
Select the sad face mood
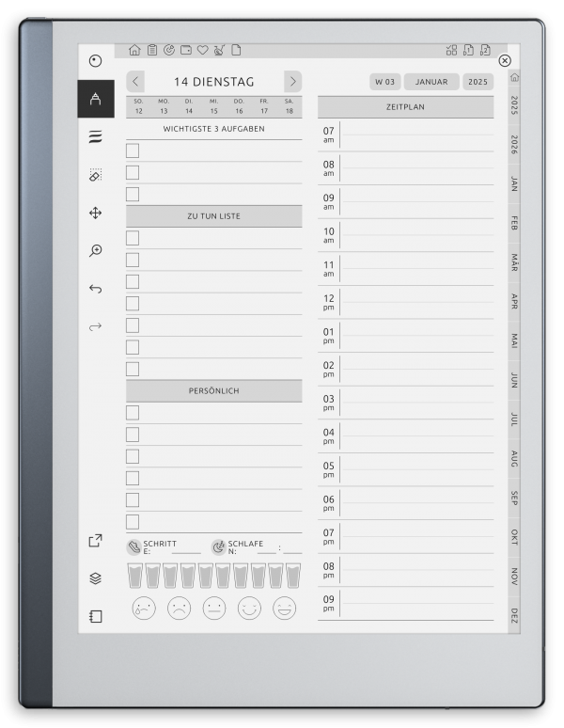click(x=179, y=609)
